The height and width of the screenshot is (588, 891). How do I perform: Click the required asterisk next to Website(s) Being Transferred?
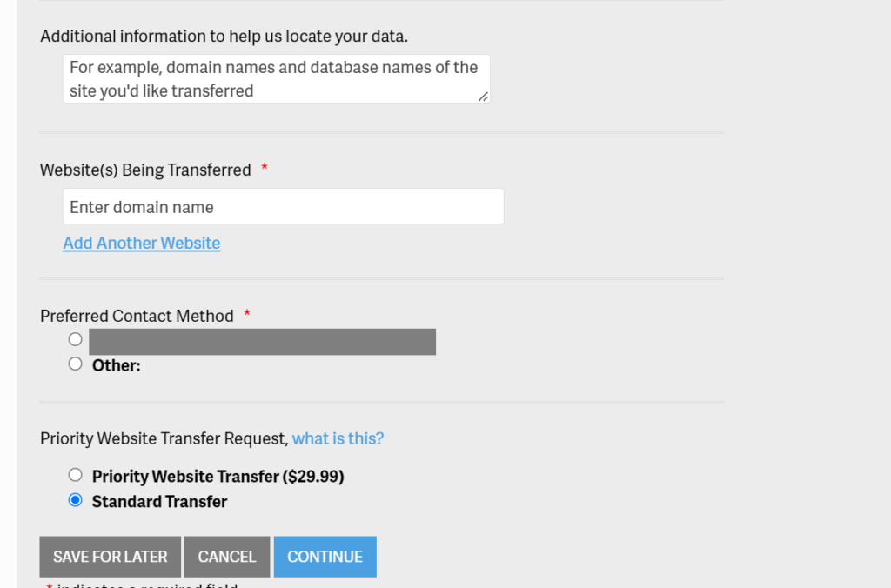coord(265,169)
